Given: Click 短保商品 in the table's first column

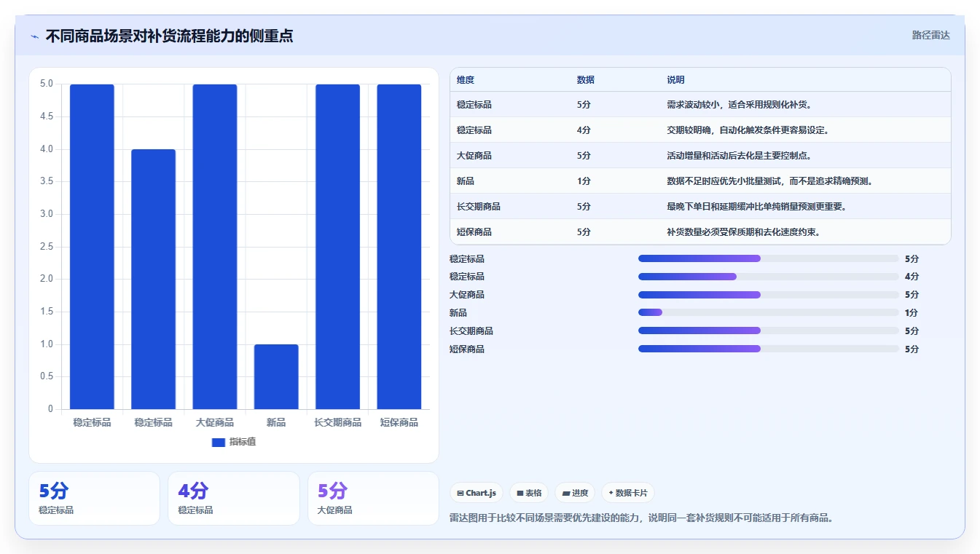Looking at the screenshot, I should point(474,232).
